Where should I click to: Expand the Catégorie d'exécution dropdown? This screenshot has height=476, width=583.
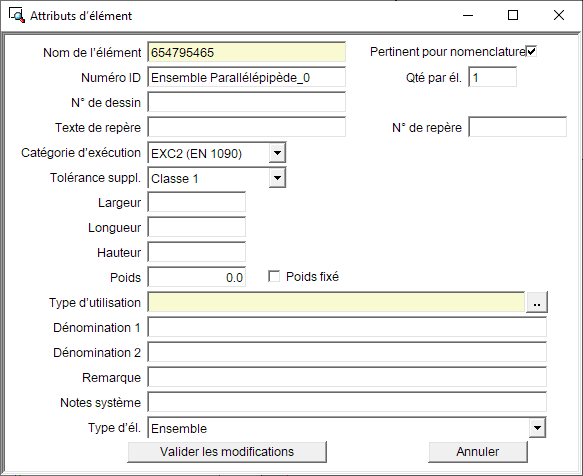pos(277,153)
